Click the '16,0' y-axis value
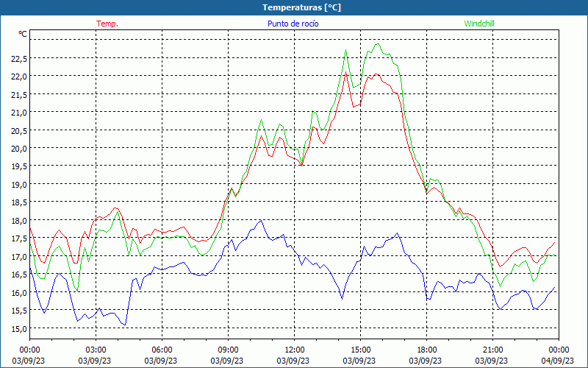588x368 pixels. click(19, 292)
